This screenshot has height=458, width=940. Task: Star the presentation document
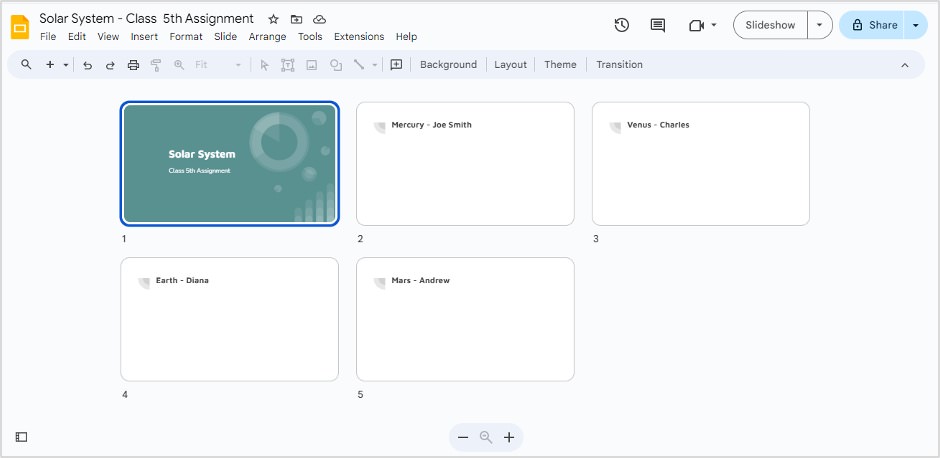pyautogui.click(x=273, y=19)
